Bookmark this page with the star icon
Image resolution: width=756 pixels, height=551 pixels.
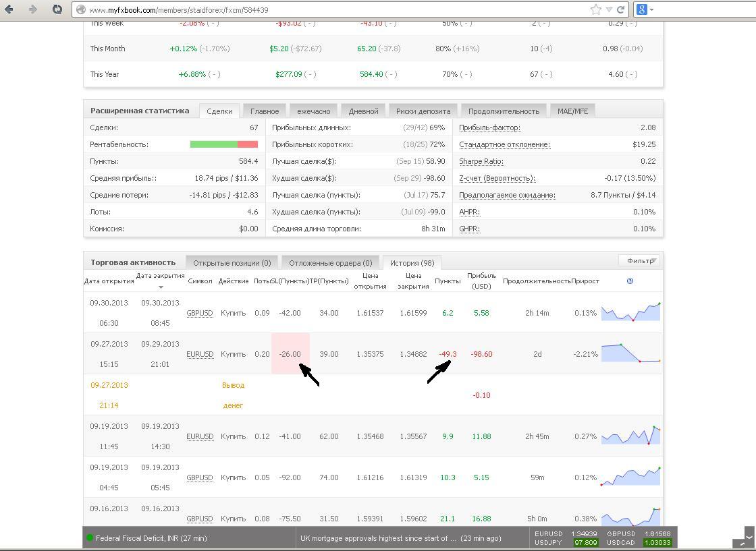pyautogui.click(x=596, y=9)
